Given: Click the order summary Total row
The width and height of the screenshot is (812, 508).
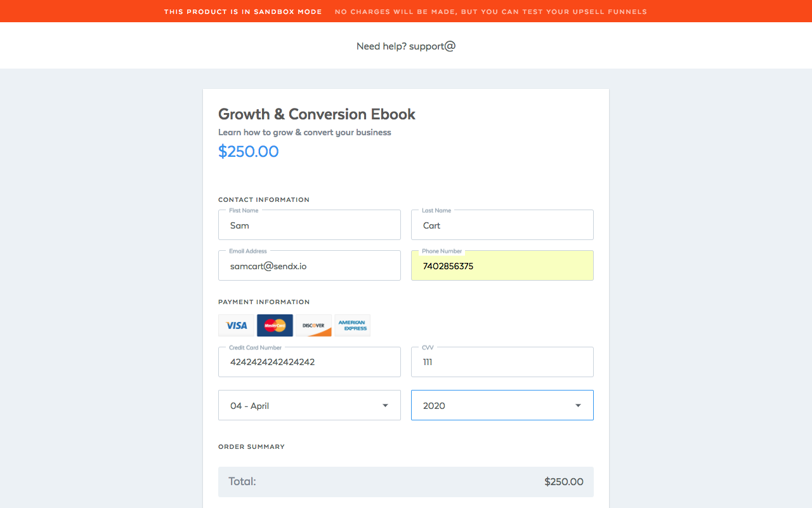Looking at the screenshot, I should click(x=406, y=482).
